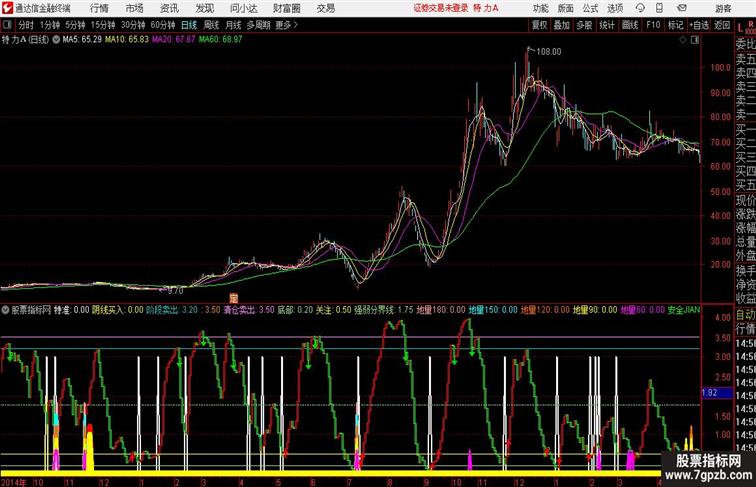The height and width of the screenshot is (487, 756).
Task: Expand the 更多 periods list
Action: pos(286,25)
